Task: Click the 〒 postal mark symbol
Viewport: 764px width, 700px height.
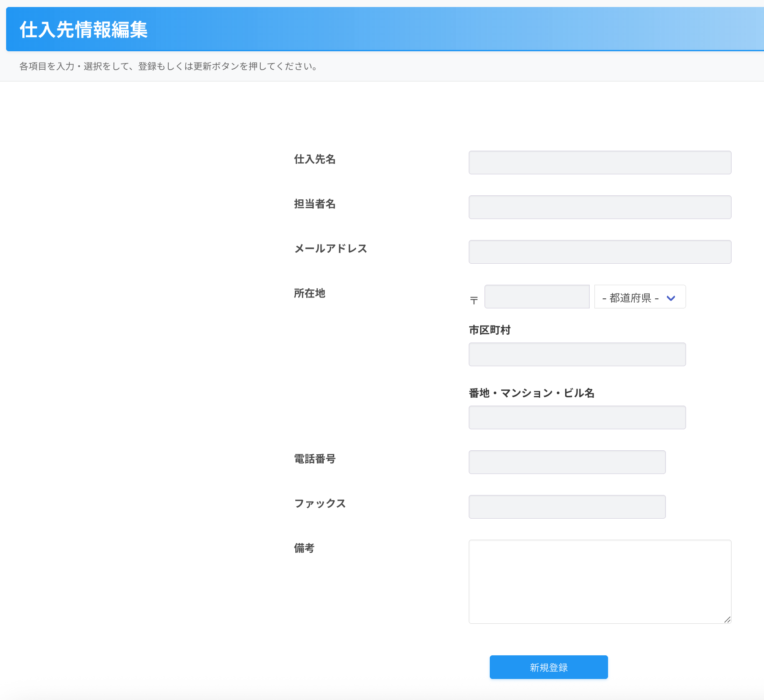Action: click(x=474, y=300)
